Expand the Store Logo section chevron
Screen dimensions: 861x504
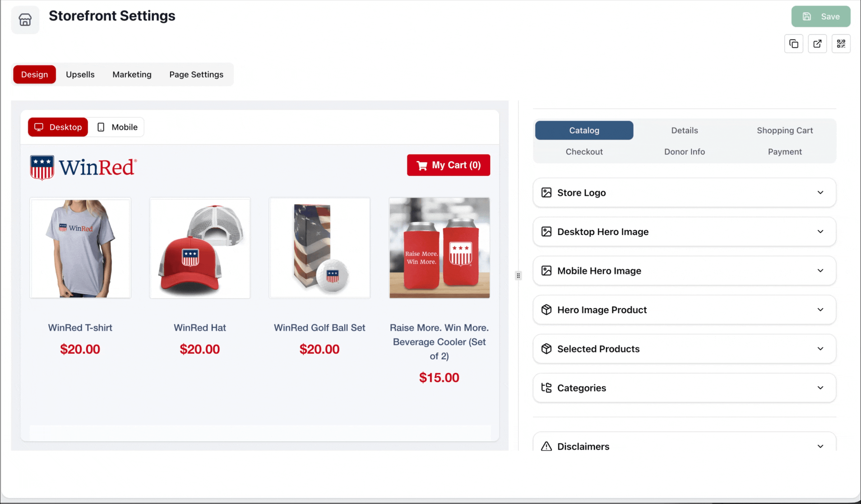[820, 193]
